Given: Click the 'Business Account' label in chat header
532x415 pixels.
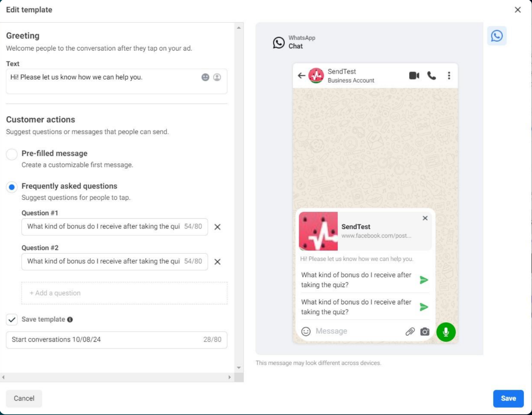Looking at the screenshot, I should pyautogui.click(x=351, y=80).
